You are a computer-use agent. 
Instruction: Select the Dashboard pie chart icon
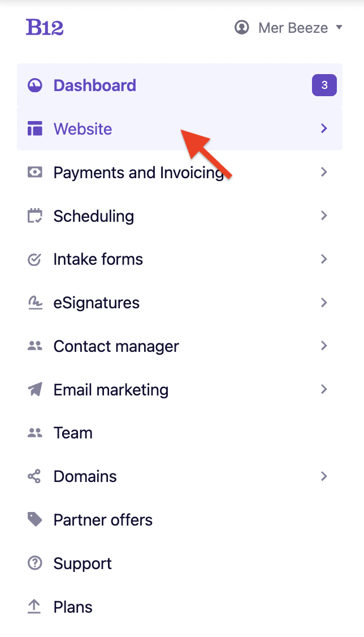click(34, 85)
